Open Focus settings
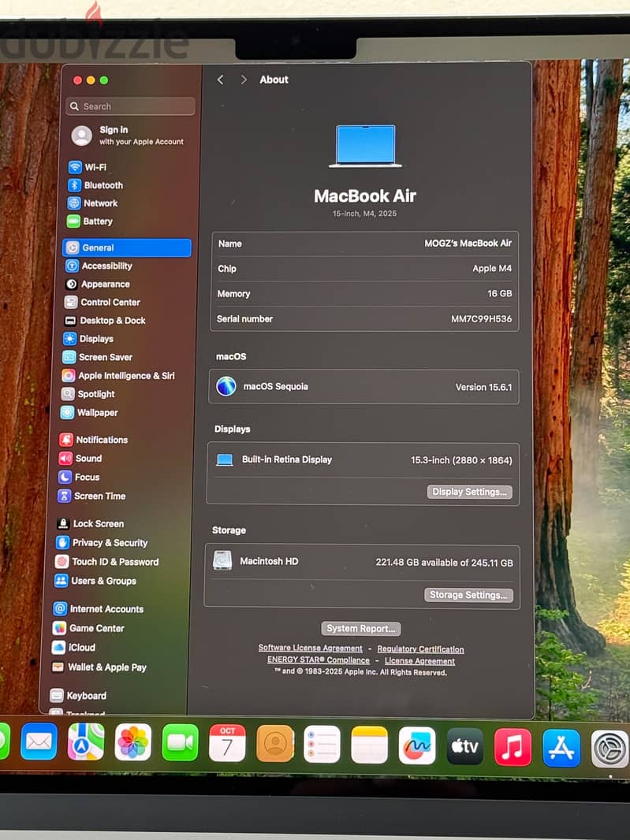 [79, 478]
